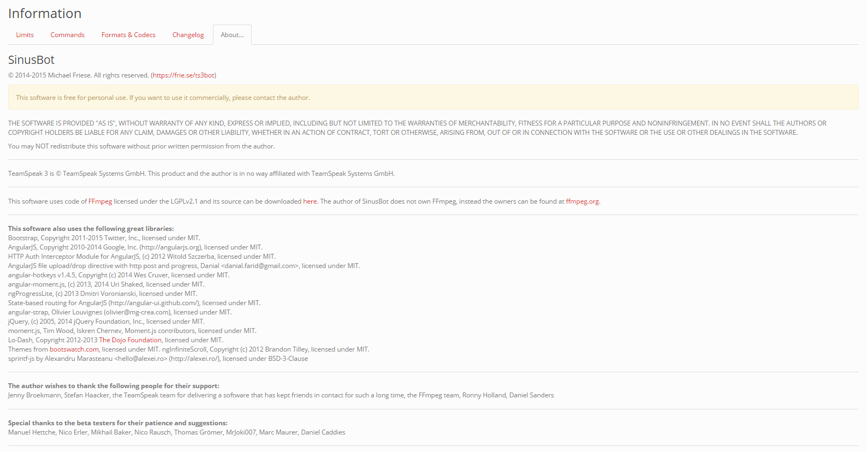Click 'This software also uses the following great libraries' heading
This screenshot has height=452, width=868.
(x=91, y=229)
